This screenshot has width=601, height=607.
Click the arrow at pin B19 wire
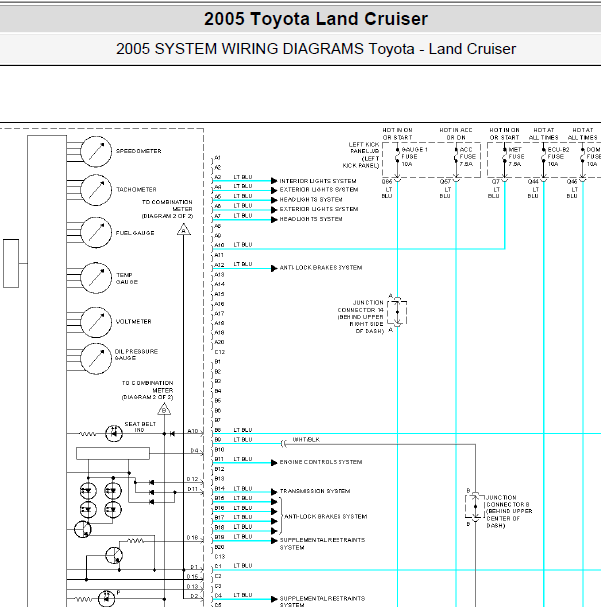(274, 541)
